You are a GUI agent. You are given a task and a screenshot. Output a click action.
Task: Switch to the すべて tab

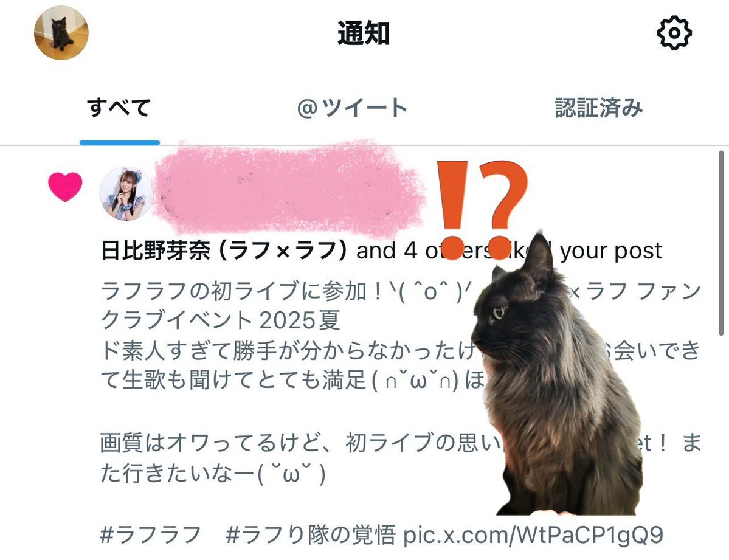[x=119, y=108]
